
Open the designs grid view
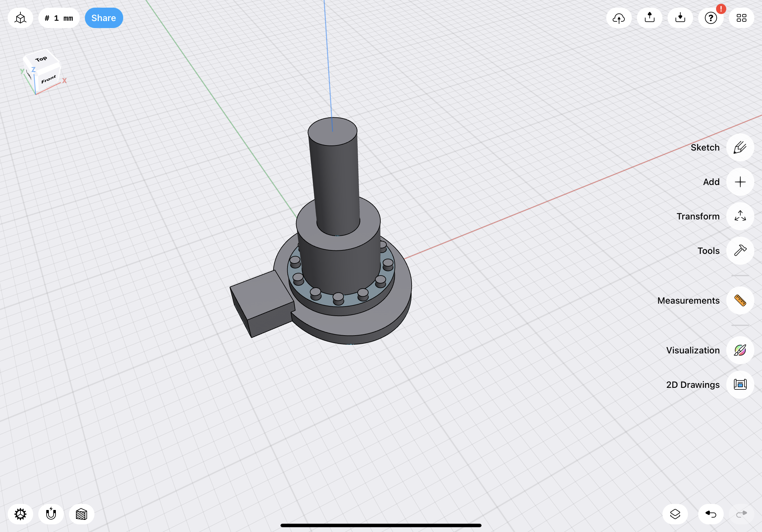pos(742,18)
